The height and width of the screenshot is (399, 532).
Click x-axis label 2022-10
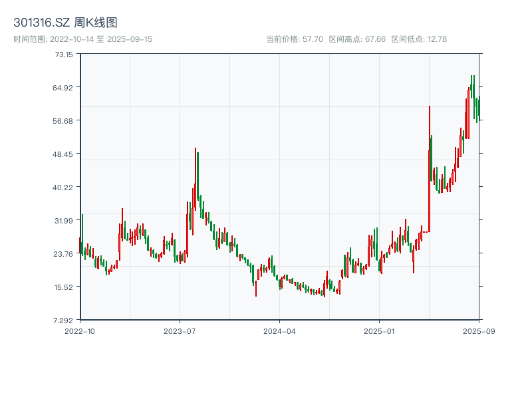[80, 331]
